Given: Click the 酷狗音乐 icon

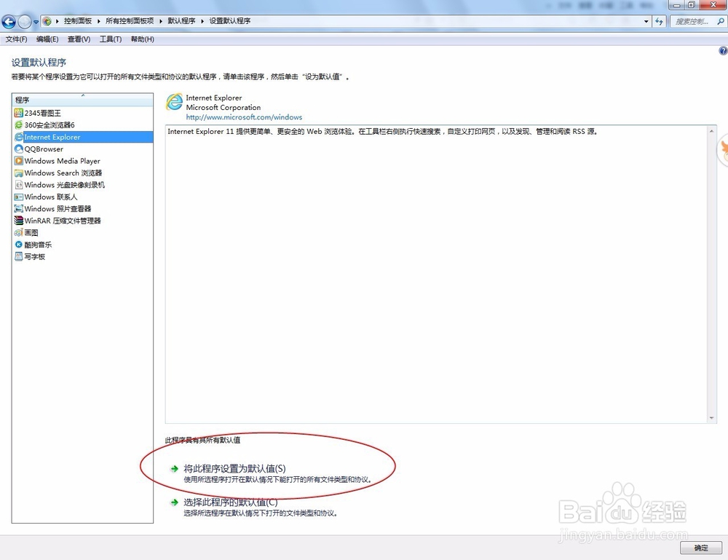Looking at the screenshot, I should coord(19,245).
